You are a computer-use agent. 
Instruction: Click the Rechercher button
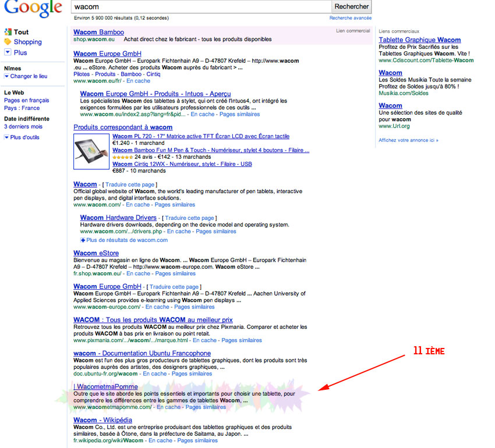pos(351,6)
